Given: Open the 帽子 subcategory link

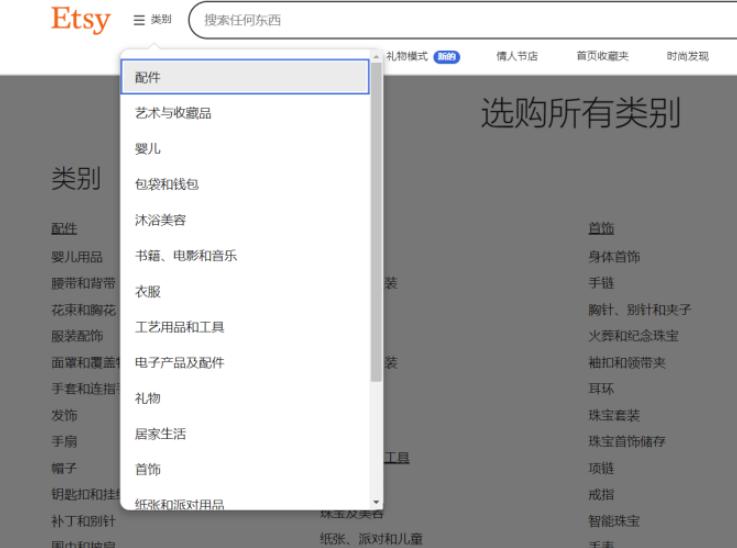Looking at the screenshot, I should (x=64, y=468).
